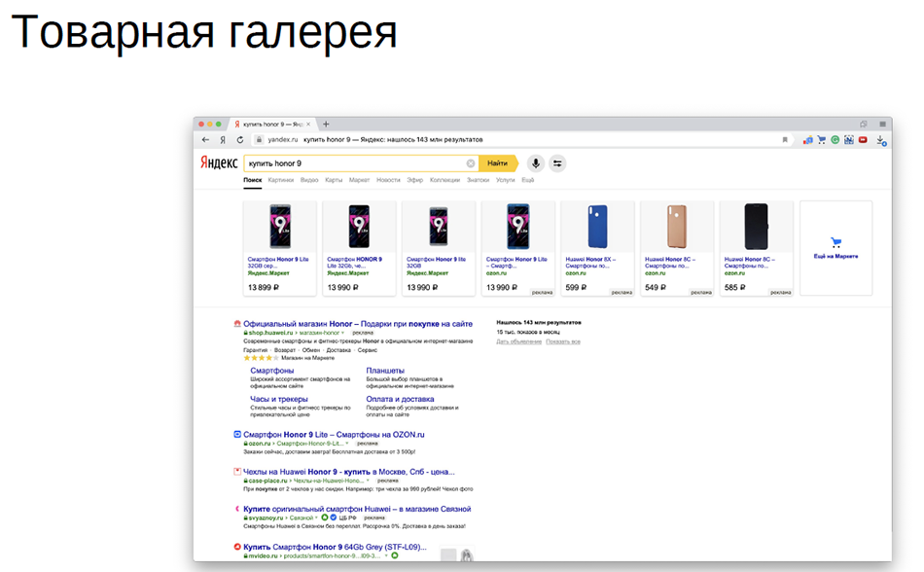Reload the page with the refresh icon
The width and height of the screenshot is (924, 572).
(240, 140)
